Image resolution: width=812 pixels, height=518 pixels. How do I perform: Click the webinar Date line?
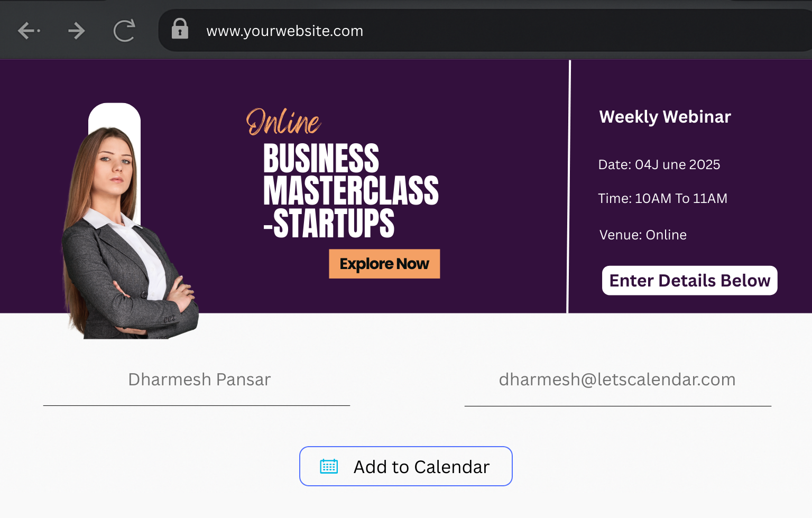[659, 165]
